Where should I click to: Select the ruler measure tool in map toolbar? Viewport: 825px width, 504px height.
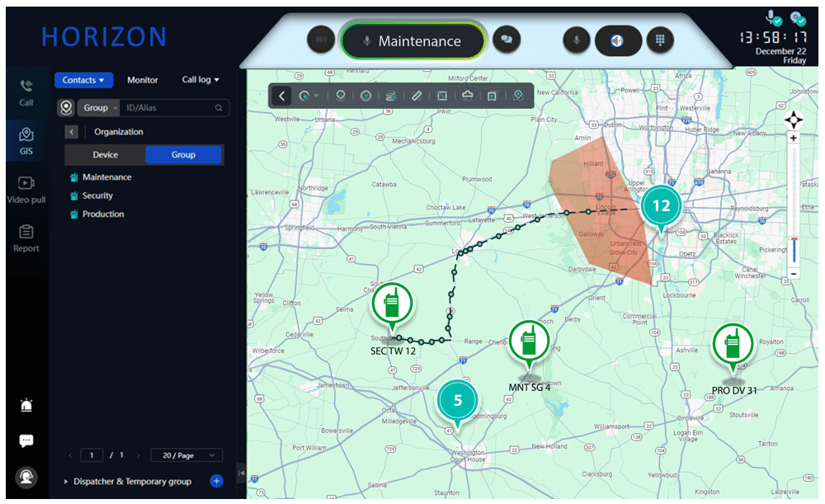[417, 96]
